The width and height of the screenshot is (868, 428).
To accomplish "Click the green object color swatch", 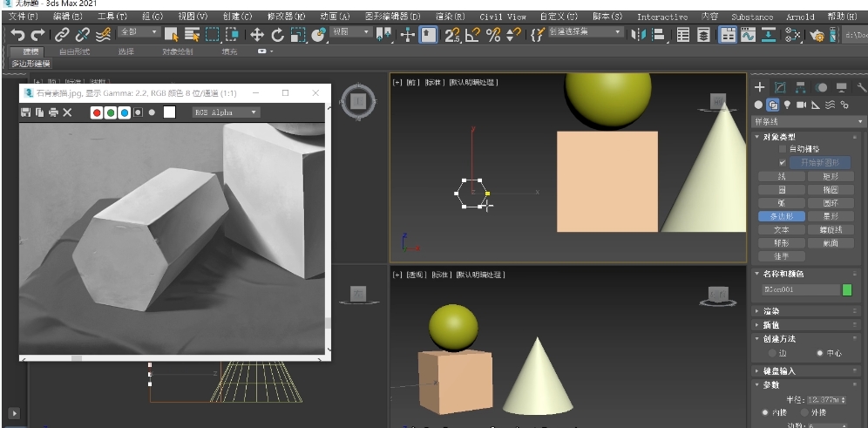I will [846, 289].
